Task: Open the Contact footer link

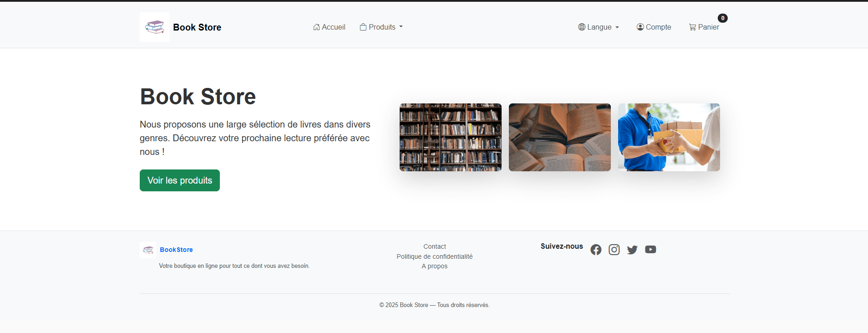Action: [435, 246]
